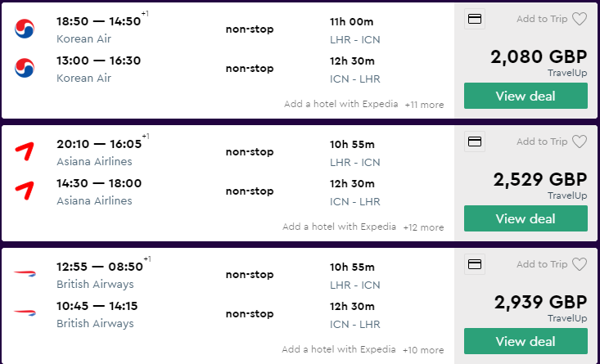Click the heart icon on Korean Air deal

point(580,19)
